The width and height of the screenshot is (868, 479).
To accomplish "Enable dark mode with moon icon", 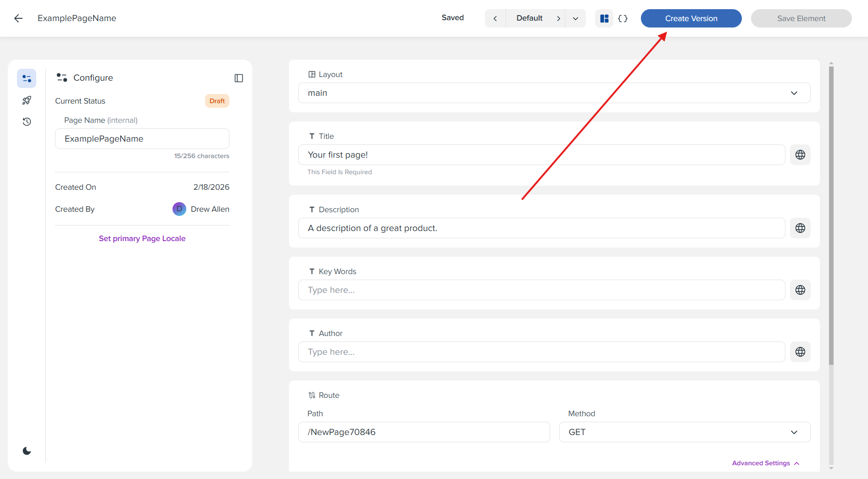I will point(26,451).
